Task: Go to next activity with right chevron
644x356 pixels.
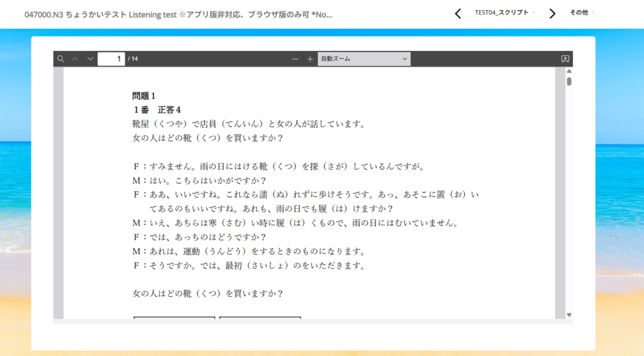Action: (x=552, y=14)
